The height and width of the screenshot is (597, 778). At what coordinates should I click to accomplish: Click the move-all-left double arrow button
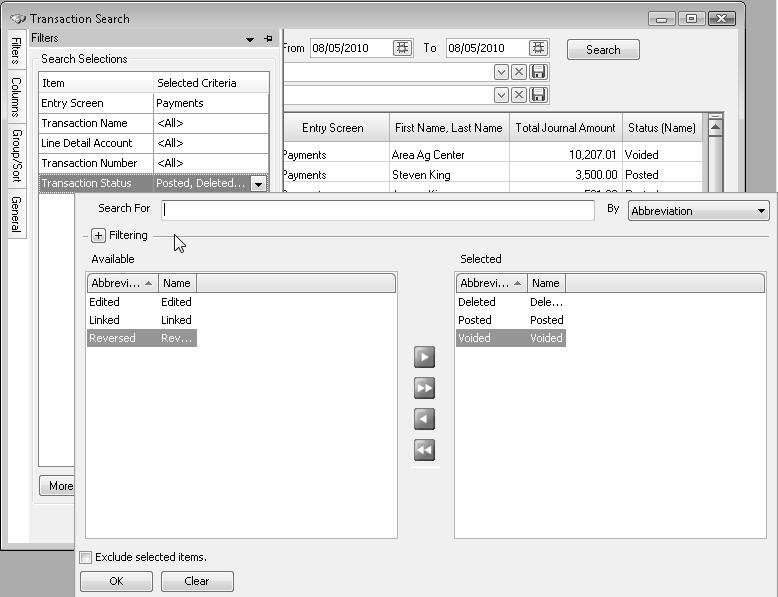[424, 450]
